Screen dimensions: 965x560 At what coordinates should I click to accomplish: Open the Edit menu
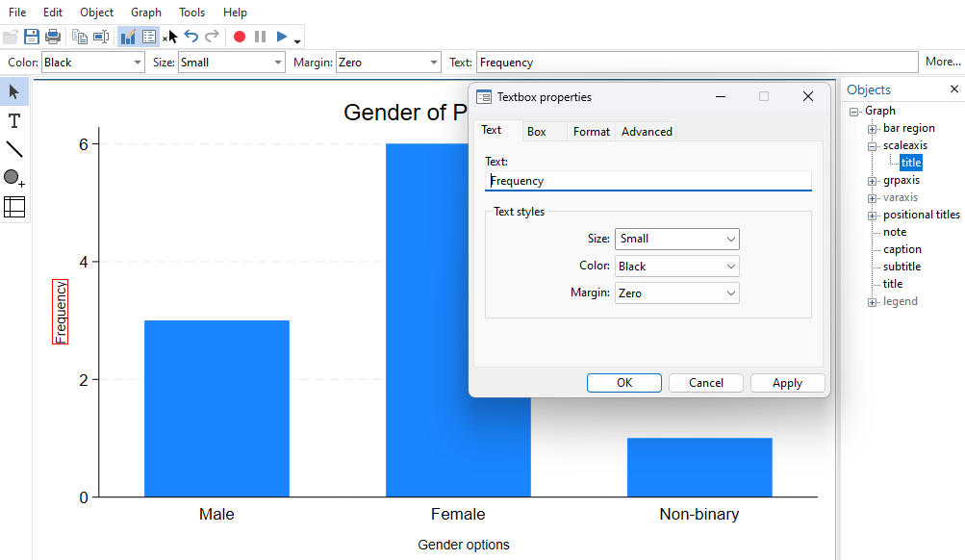coord(53,13)
